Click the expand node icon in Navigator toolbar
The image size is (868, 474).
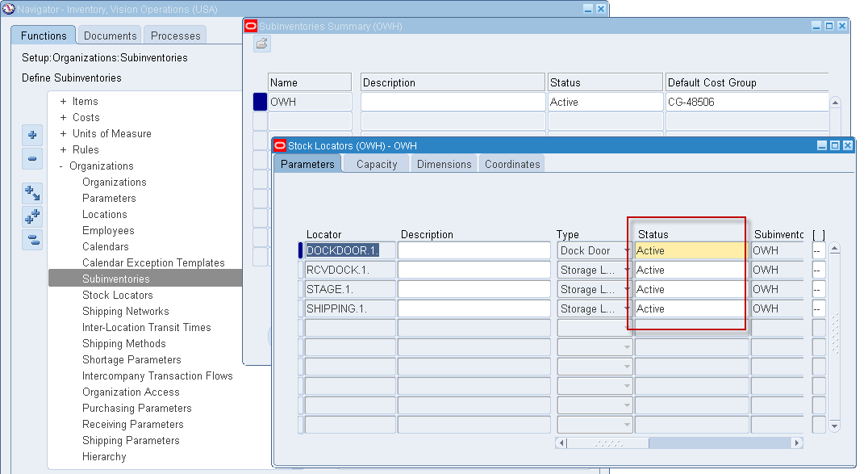point(32,136)
